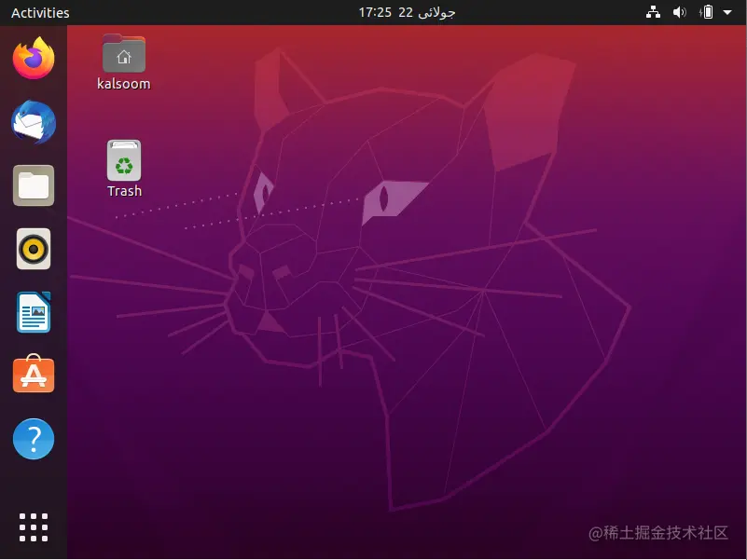
Task: Click the kalsoom folder label
Action: coord(124,84)
